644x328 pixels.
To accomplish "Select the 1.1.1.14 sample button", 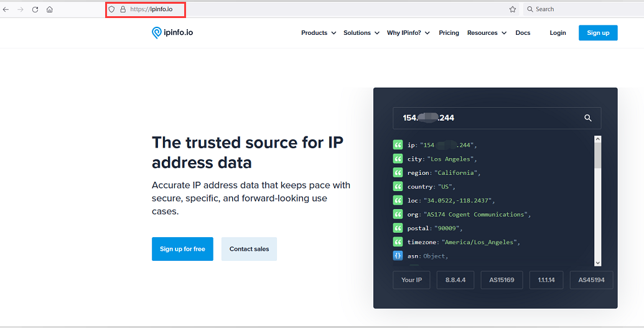I will (x=546, y=280).
